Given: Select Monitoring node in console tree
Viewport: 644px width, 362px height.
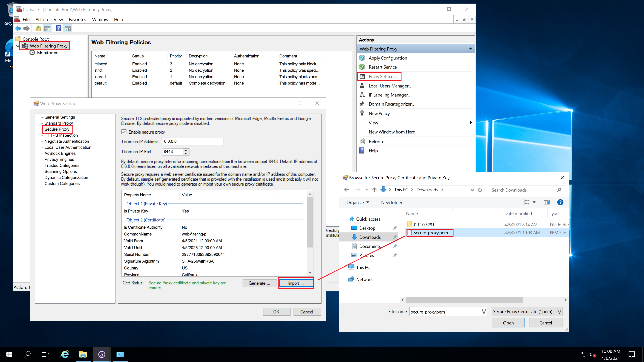Looking at the screenshot, I should pos(47,53).
